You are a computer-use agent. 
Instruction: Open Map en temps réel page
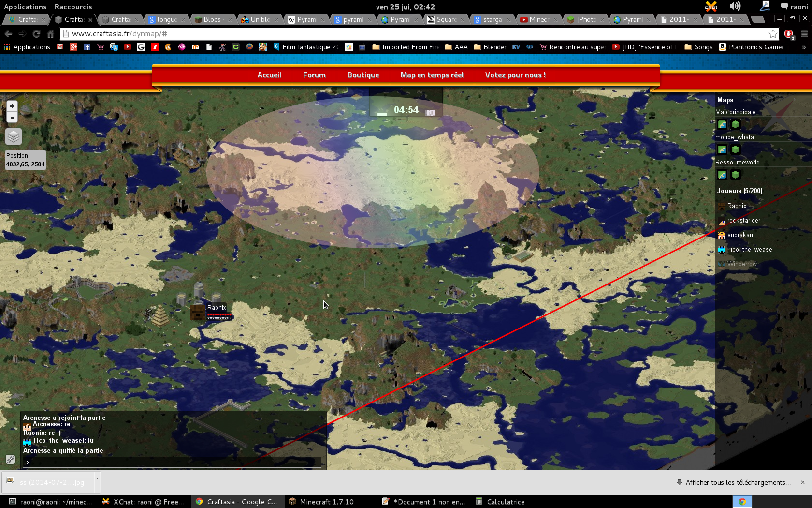(x=432, y=75)
